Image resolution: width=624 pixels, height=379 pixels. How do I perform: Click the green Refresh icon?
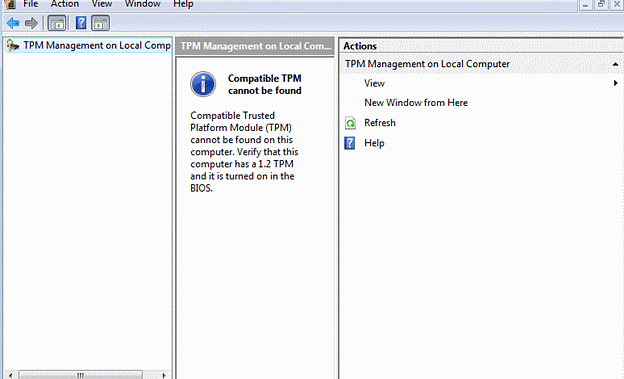350,123
